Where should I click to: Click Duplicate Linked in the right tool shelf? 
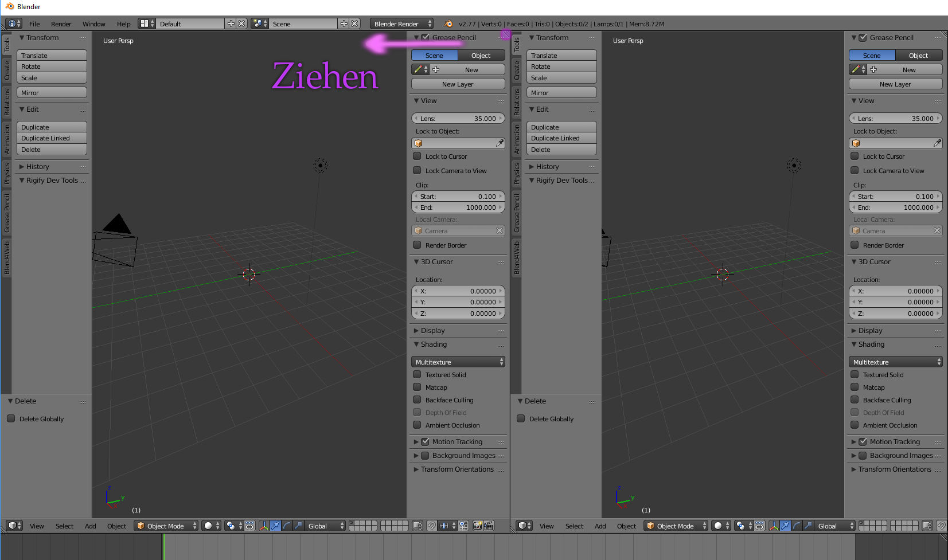561,138
